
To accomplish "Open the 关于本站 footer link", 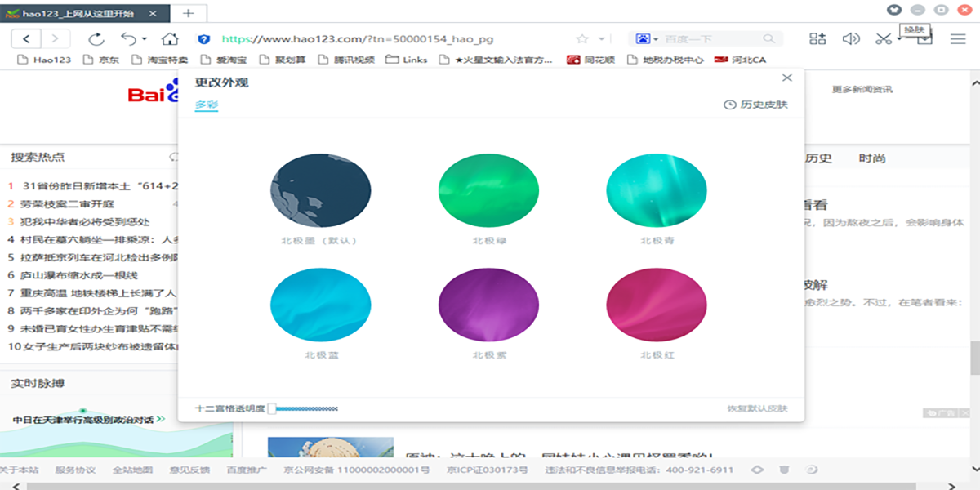I will [19, 470].
